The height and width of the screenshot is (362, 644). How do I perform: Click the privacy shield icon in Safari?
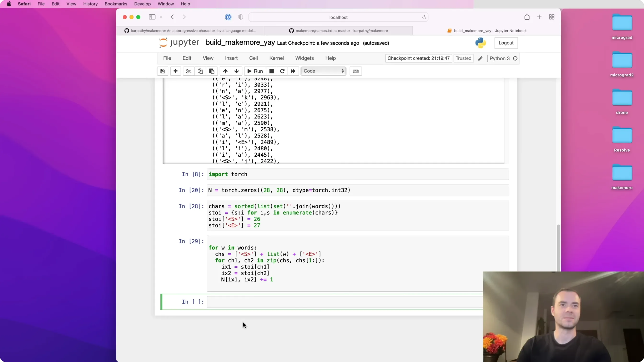tap(241, 17)
